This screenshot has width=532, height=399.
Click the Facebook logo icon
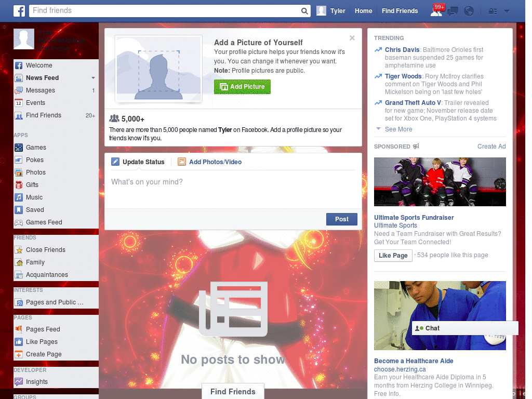click(x=19, y=11)
